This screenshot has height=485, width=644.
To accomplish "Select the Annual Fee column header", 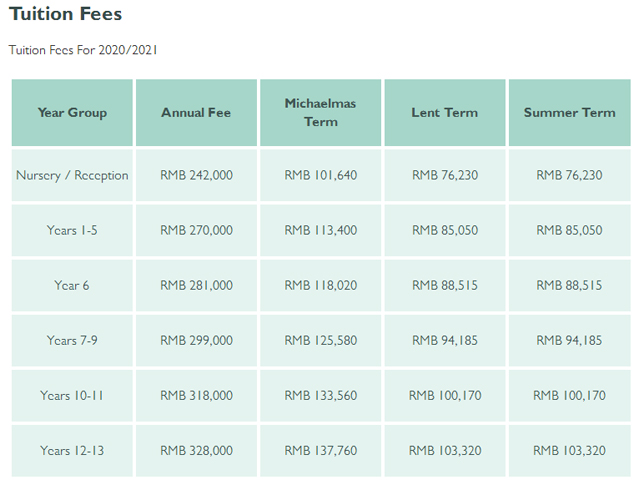I will (x=196, y=113).
